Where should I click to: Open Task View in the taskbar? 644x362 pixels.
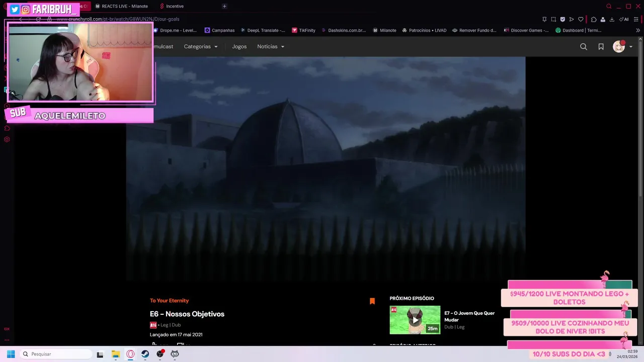coord(100,354)
